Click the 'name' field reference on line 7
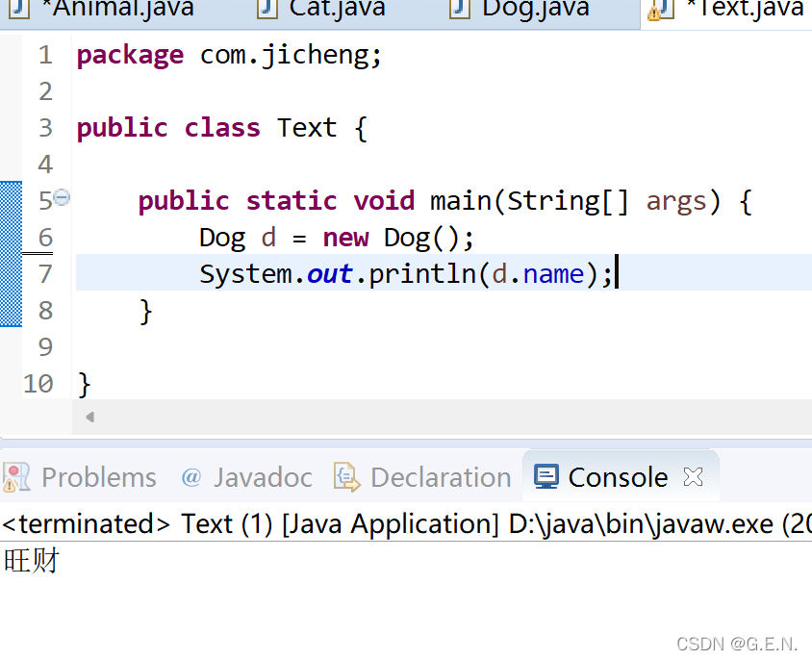This screenshot has height=660, width=812. [x=553, y=274]
